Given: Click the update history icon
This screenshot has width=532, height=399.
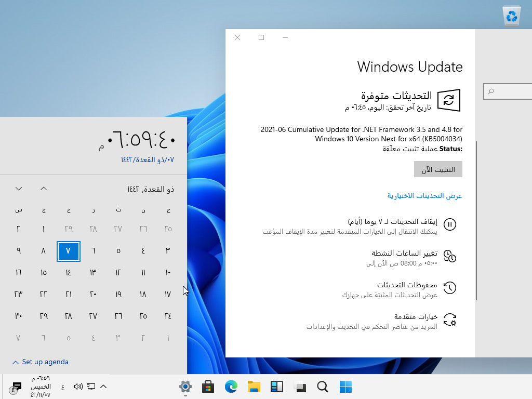Looking at the screenshot, I should 450,288.
